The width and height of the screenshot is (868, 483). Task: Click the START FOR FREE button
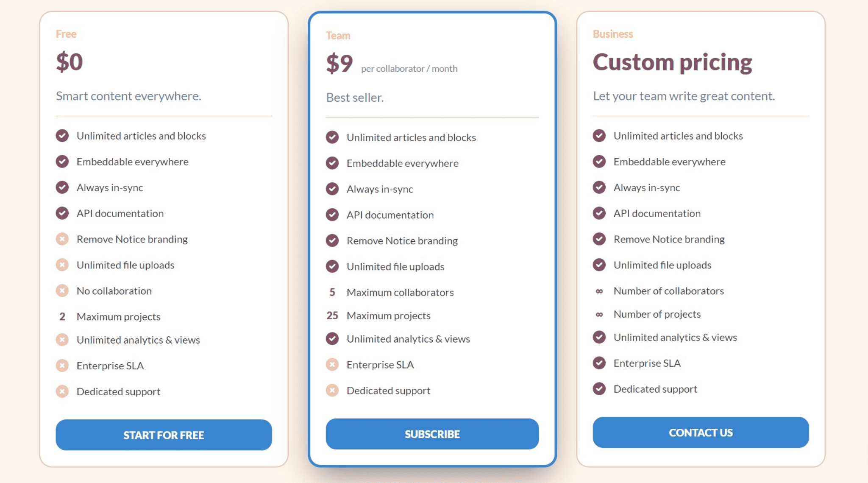click(x=164, y=435)
